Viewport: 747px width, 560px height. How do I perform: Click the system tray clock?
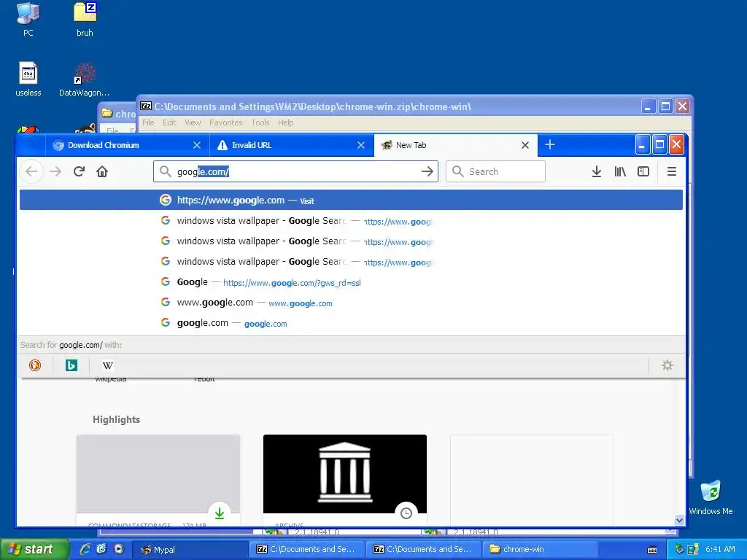(720, 549)
